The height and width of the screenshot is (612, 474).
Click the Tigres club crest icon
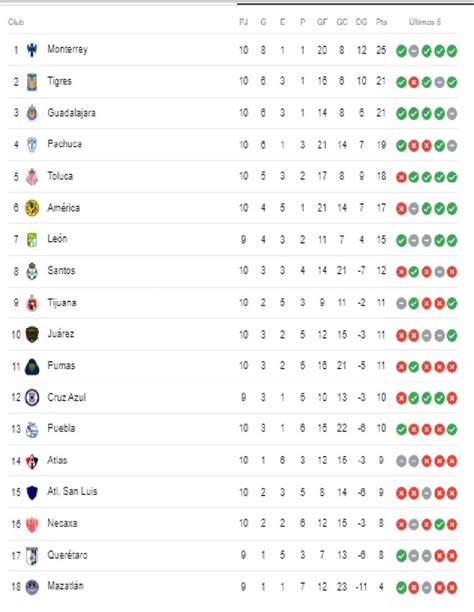(x=32, y=82)
